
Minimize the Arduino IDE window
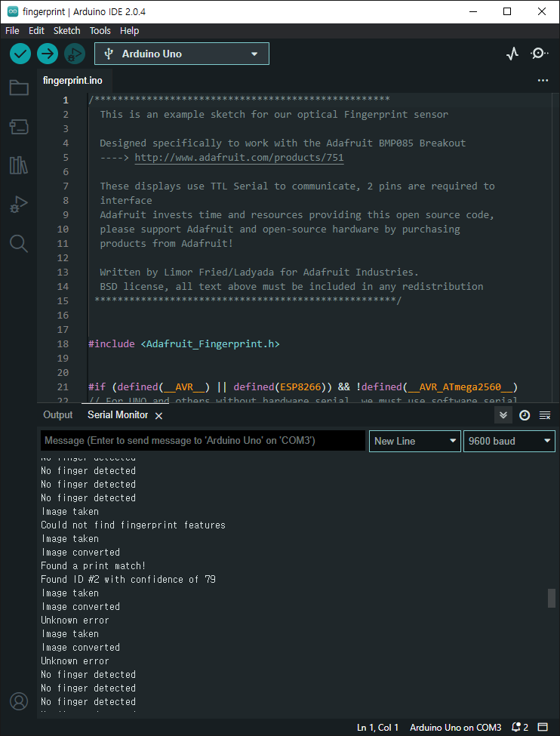[472, 12]
